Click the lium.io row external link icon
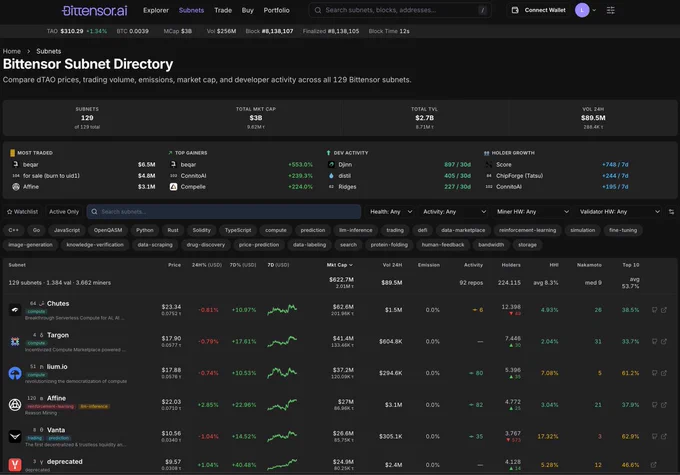Viewport: 680px width, 475px height. pyautogui.click(x=664, y=373)
